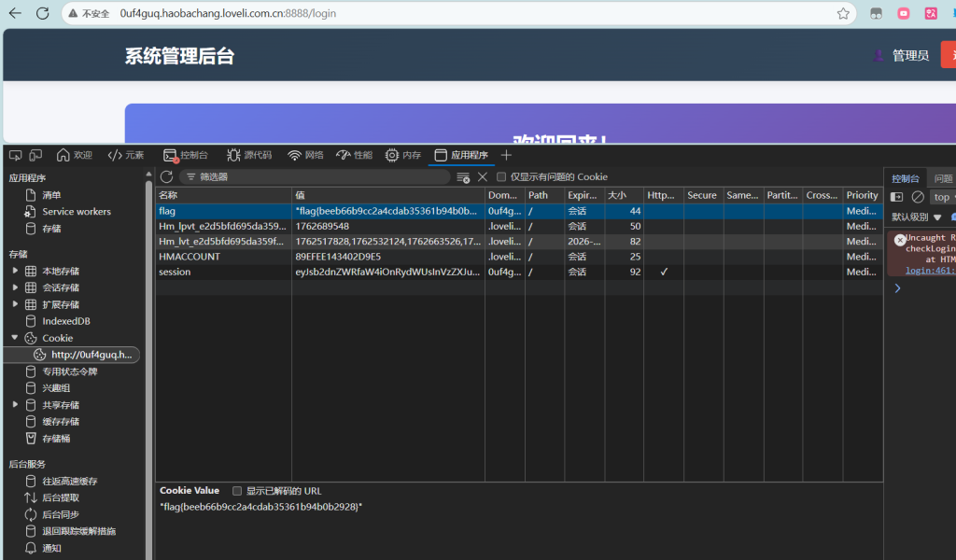Image resolution: width=956 pixels, height=560 pixels.
Task: Bookmark this page with the star icon
Action: 843,14
